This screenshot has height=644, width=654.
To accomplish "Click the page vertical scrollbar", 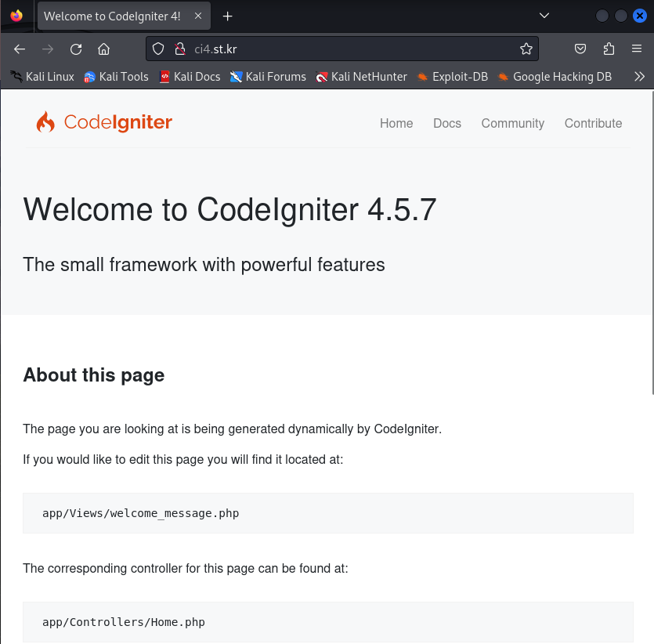I will pyautogui.click(x=652, y=242).
